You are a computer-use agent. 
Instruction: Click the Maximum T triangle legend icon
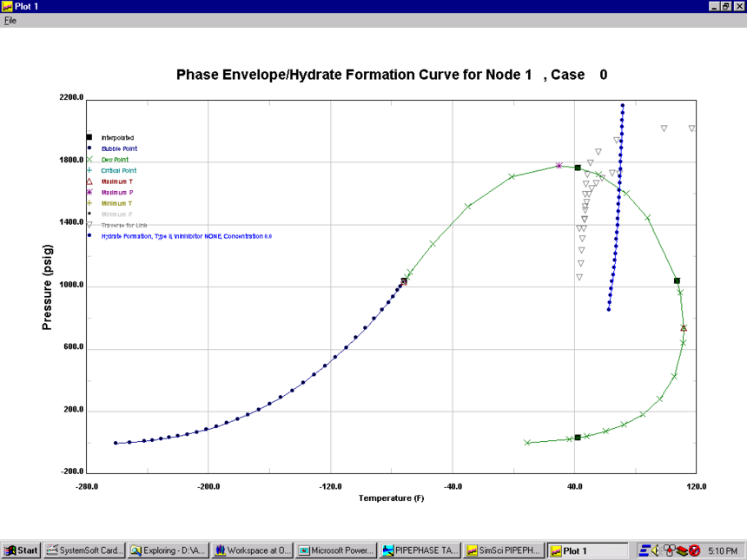pos(89,181)
